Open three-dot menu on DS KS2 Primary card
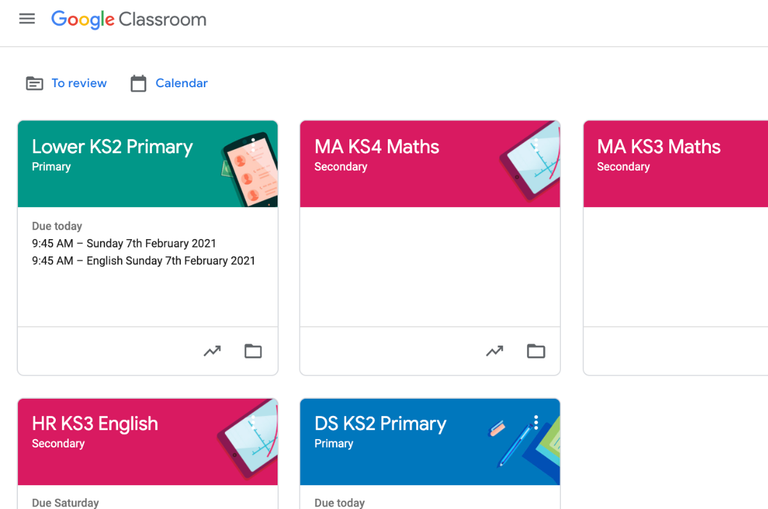The image size is (768, 509). pyautogui.click(x=536, y=422)
